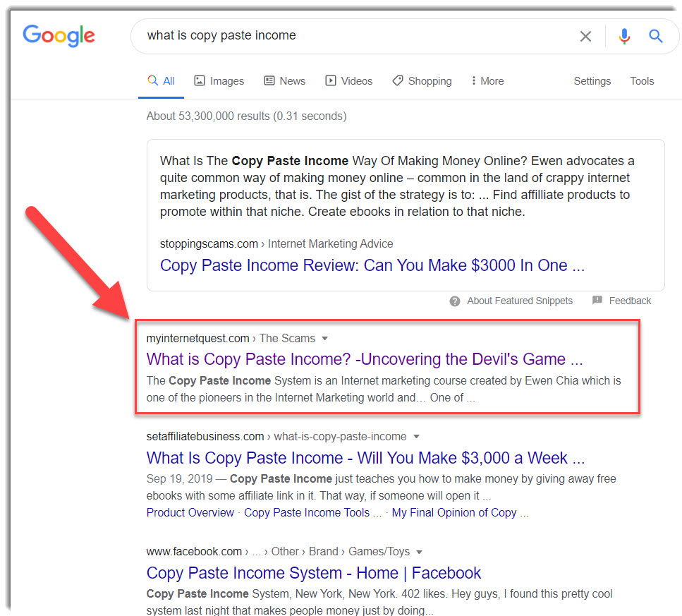Open Will You Make $3,000 a Week result
The image size is (682, 616).
(365, 458)
